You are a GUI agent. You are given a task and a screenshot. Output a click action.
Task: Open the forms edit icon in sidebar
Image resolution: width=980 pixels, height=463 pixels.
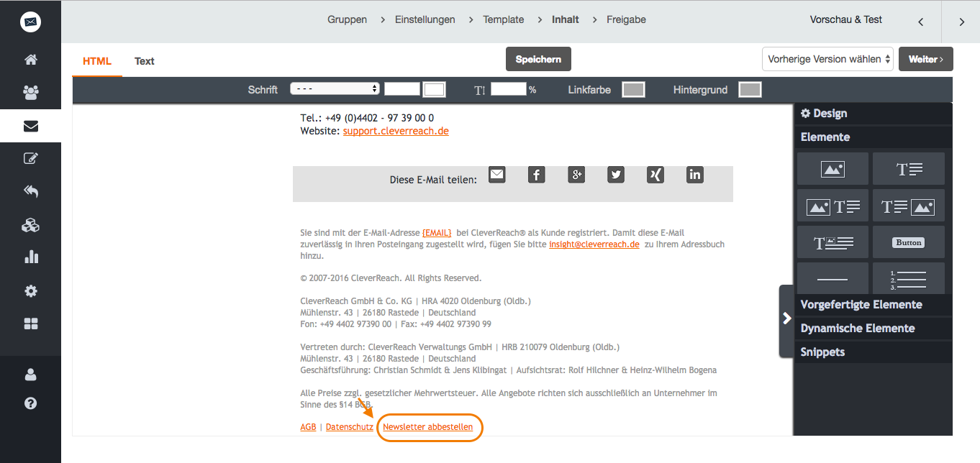coord(30,158)
